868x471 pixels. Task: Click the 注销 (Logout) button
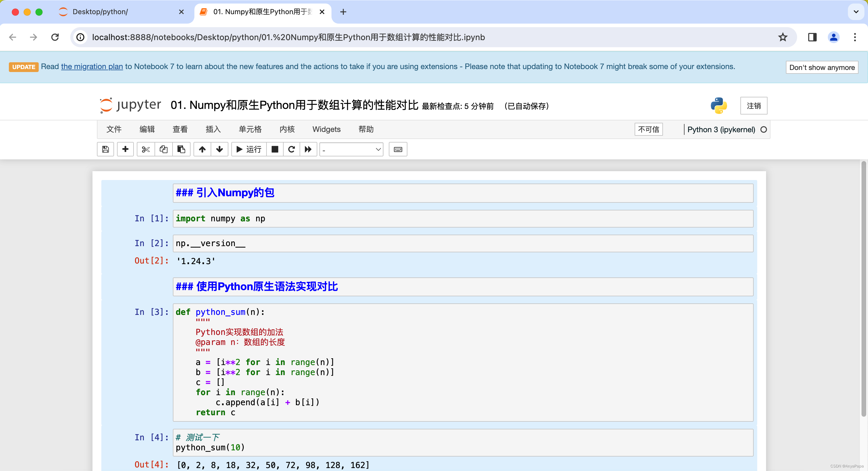[755, 105]
